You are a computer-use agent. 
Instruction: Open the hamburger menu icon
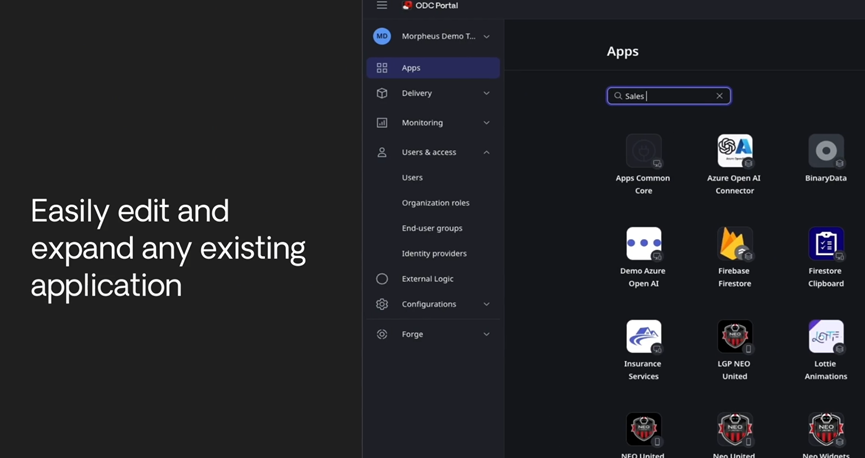382,5
